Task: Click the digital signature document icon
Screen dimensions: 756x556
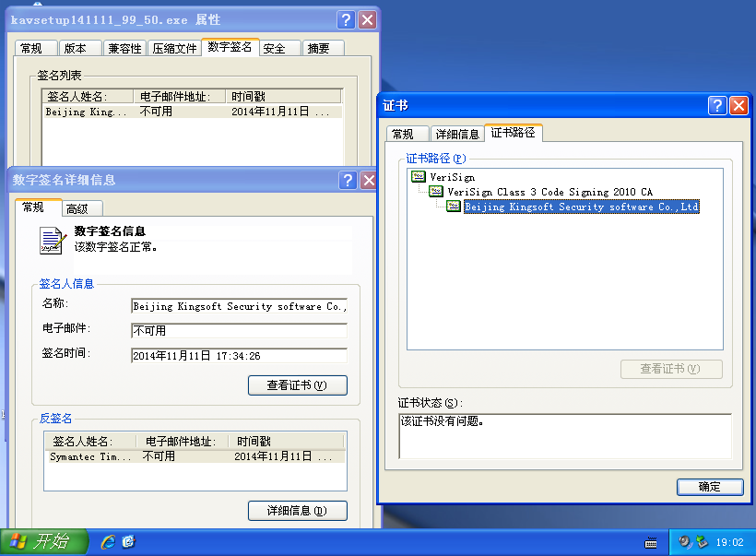Action: pyautogui.click(x=52, y=241)
